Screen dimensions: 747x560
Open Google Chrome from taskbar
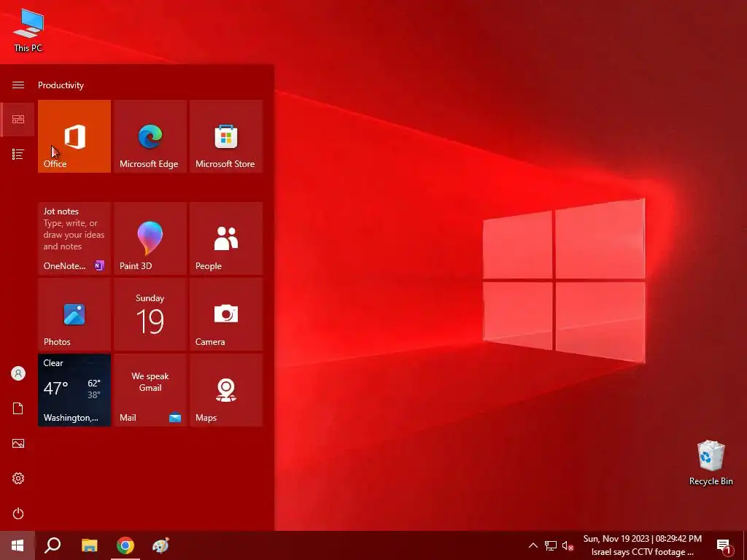[x=125, y=545]
